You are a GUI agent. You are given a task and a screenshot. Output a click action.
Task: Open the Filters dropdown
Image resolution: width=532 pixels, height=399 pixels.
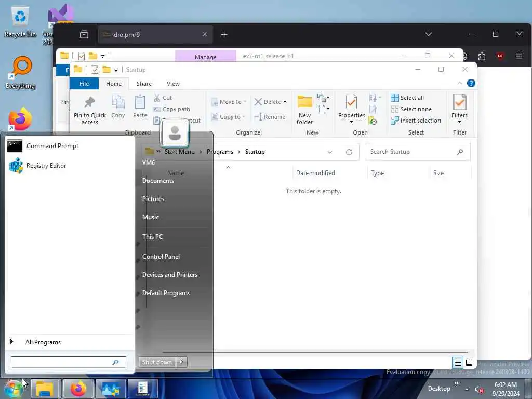click(459, 109)
